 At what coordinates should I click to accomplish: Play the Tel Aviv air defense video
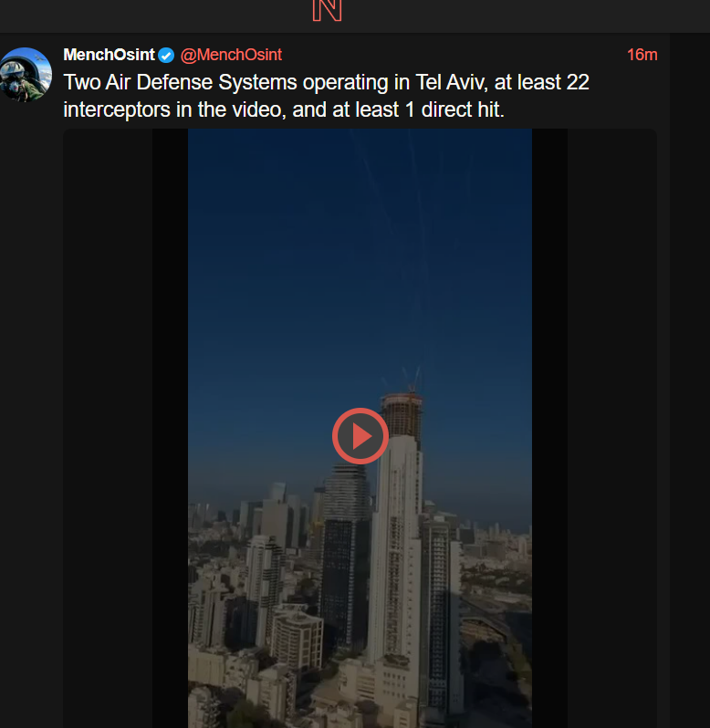360,436
